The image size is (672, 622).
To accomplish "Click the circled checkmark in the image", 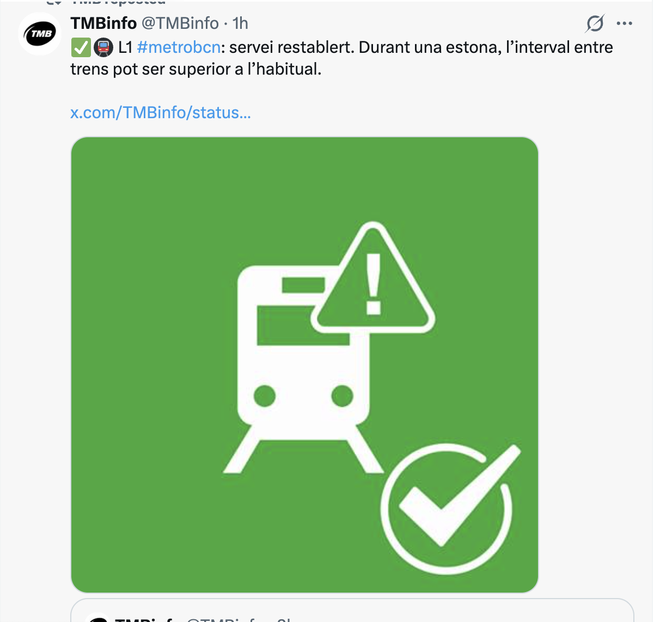I will [x=448, y=507].
